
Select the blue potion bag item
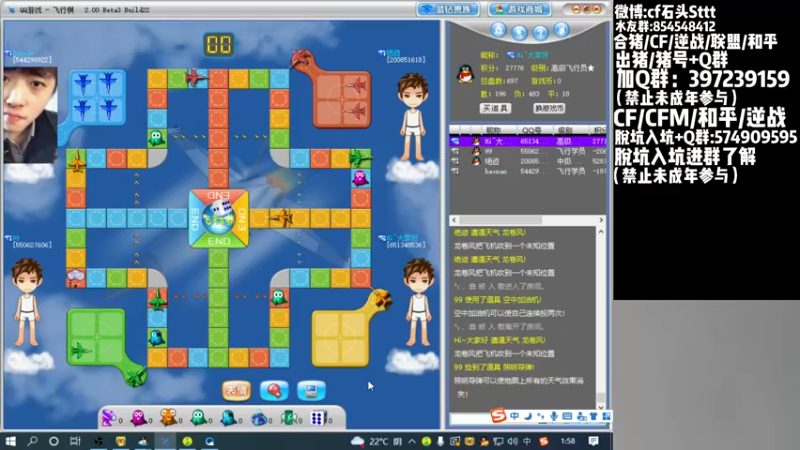259,418
